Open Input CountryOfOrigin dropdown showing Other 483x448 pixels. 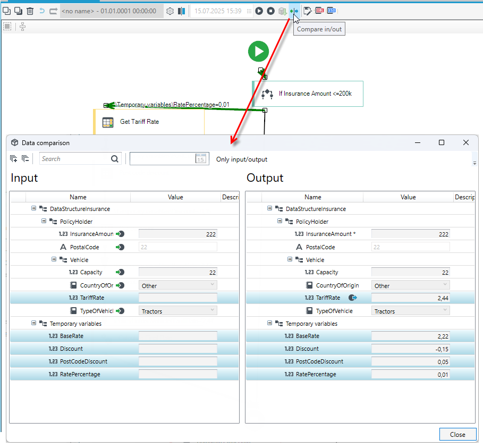(177, 285)
